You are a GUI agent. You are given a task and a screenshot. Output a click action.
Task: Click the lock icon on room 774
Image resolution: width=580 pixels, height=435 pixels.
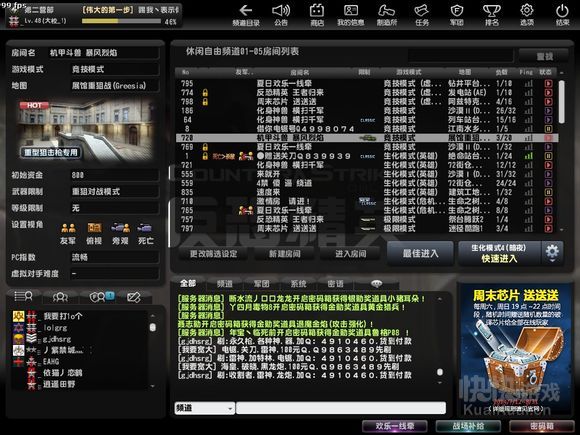[205, 92]
